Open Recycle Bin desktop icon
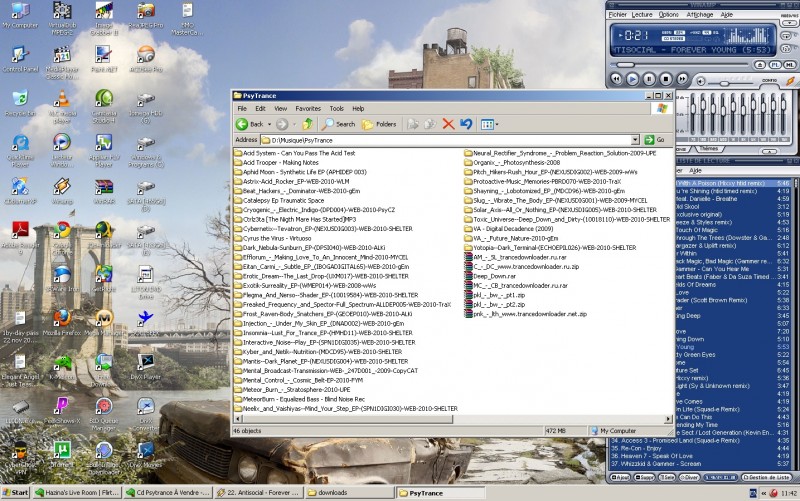This screenshot has width=800, height=501. [20, 103]
